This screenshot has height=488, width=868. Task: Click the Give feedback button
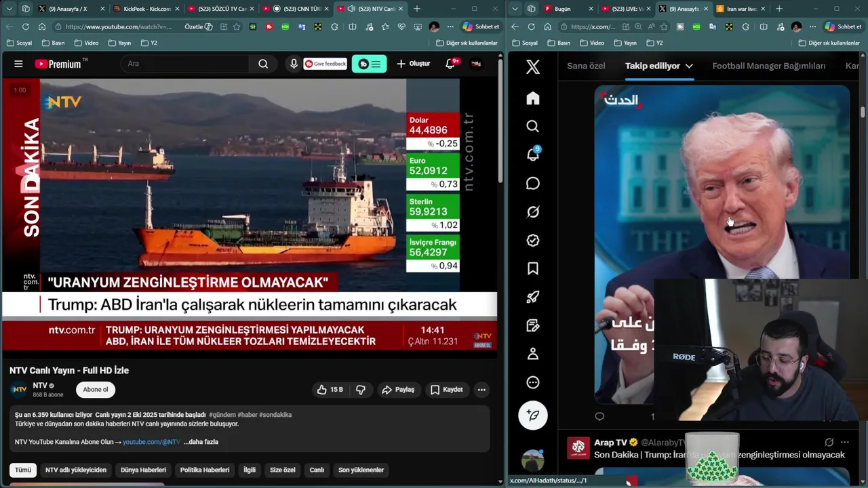tap(325, 64)
